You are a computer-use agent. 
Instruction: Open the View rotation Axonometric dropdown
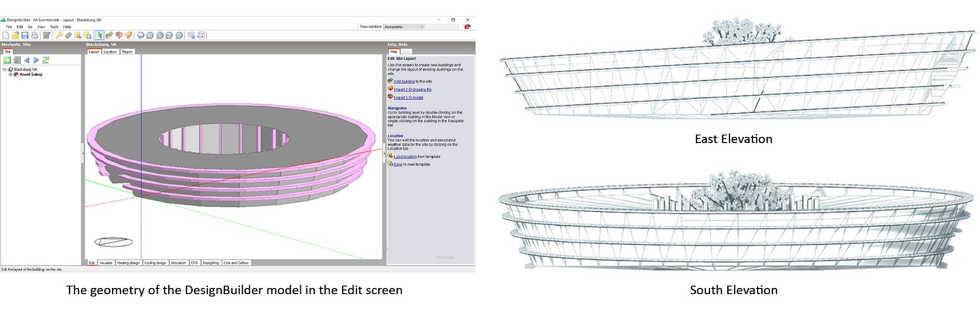point(404,27)
